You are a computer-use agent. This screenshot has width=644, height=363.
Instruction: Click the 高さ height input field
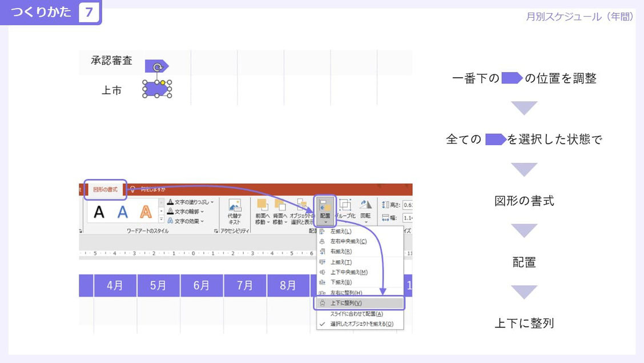[x=408, y=205]
